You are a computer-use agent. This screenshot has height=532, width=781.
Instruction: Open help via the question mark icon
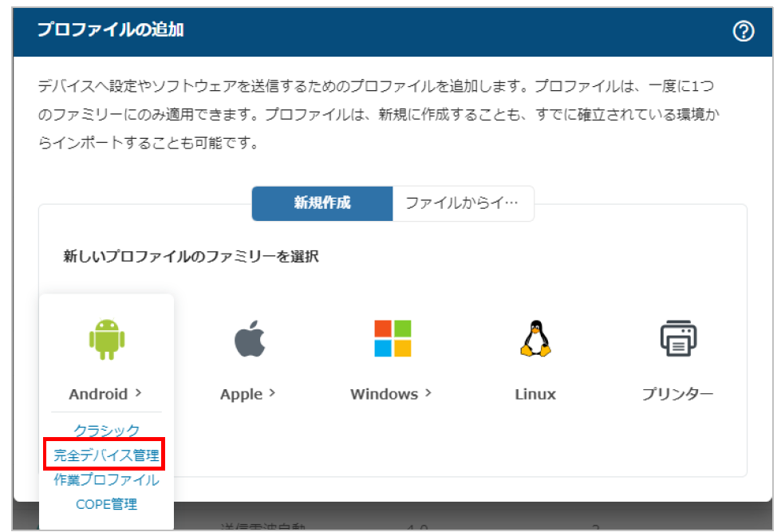(x=744, y=31)
